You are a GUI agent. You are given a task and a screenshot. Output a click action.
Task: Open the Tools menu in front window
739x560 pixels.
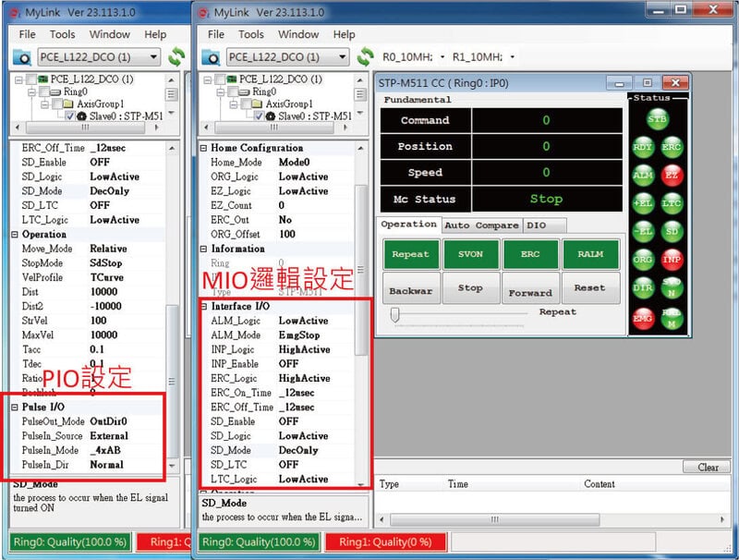251,34
